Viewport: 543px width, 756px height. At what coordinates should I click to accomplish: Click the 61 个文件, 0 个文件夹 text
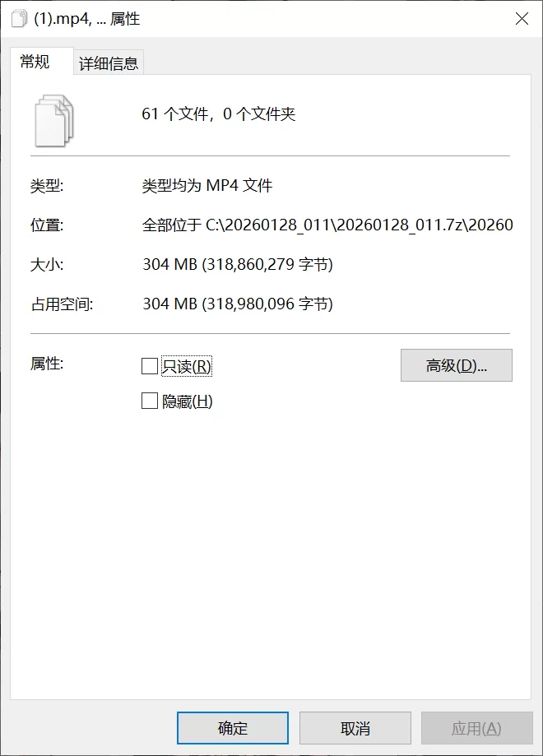[x=219, y=114]
